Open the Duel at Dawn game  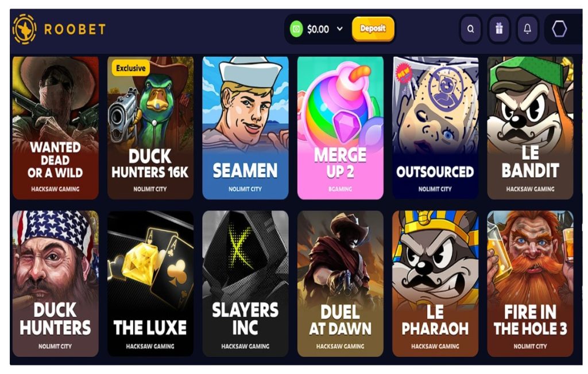340,284
